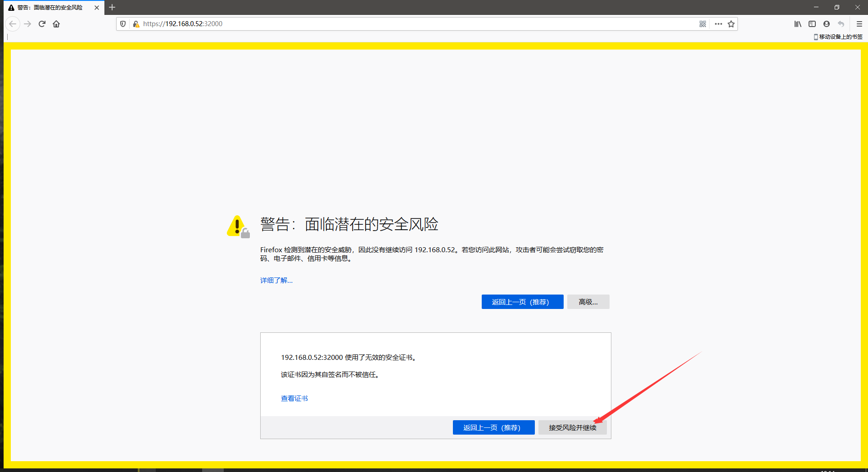The width and height of the screenshot is (868, 472).
Task: Open the lock warning site info icon
Action: [x=136, y=24]
